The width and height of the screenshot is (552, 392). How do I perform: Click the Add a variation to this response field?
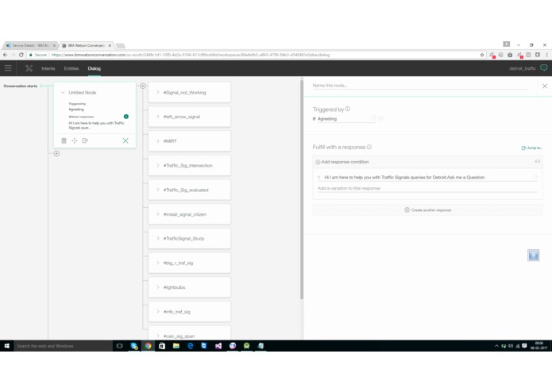[428, 188]
